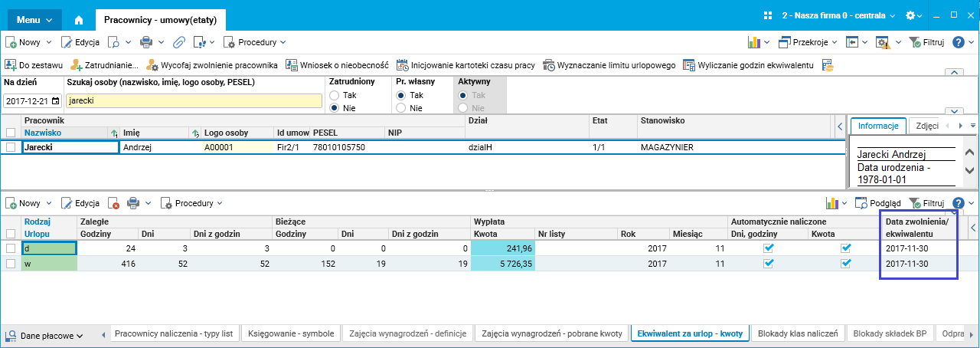This screenshot has height=348, width=980.
Task: Tick the checkbox for the Jarecki row
Action: [x=11, y=147]
